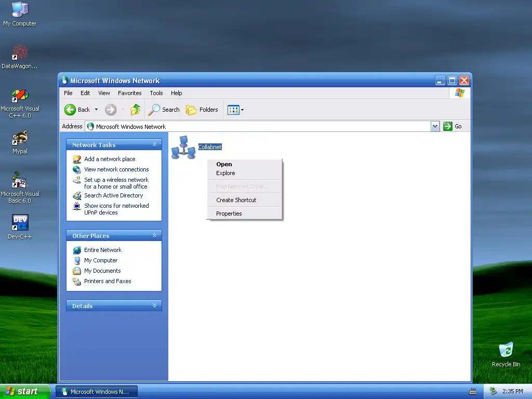
Task: Open Entire Network link
Action: (x=103, y=250)
